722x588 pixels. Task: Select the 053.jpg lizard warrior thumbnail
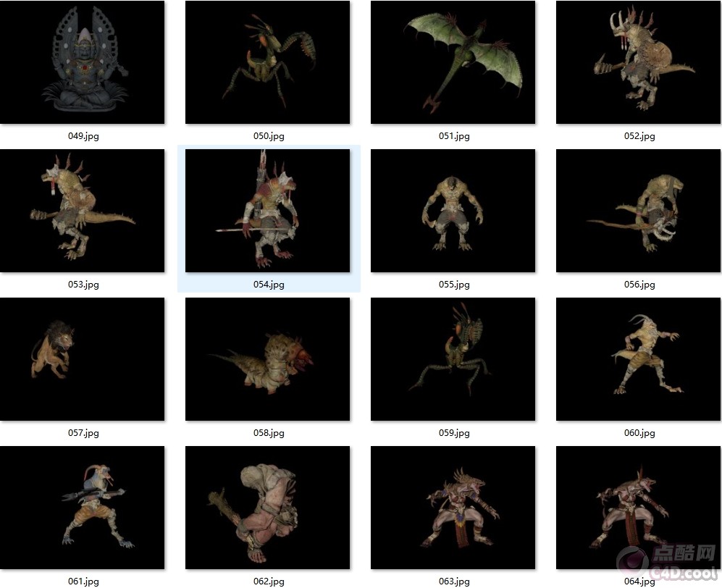(x=82, y=211)
